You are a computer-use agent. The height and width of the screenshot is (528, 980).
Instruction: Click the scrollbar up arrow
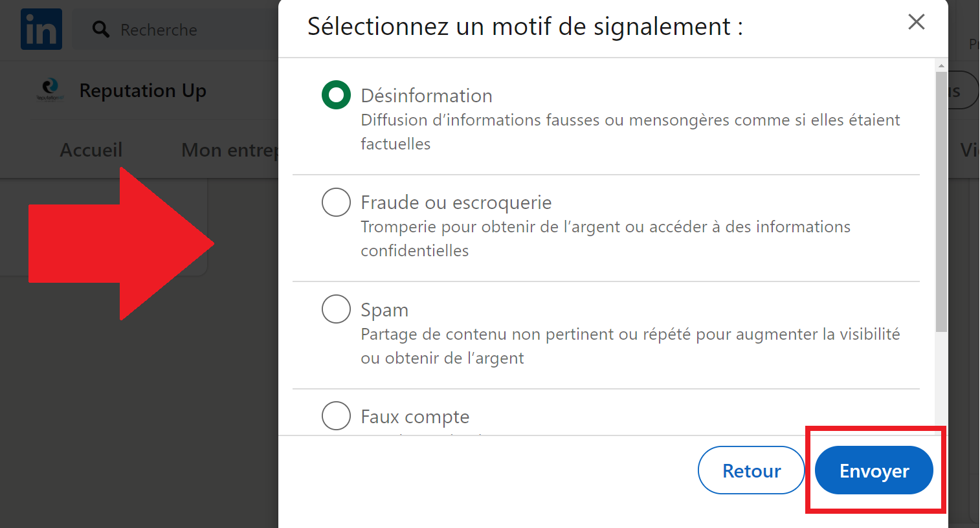(941, 65)
